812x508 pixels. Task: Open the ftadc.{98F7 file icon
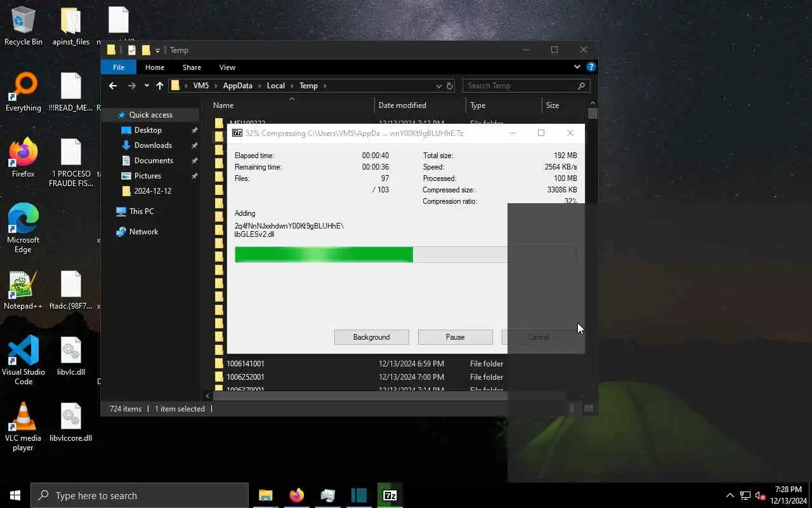pos(70,290)
